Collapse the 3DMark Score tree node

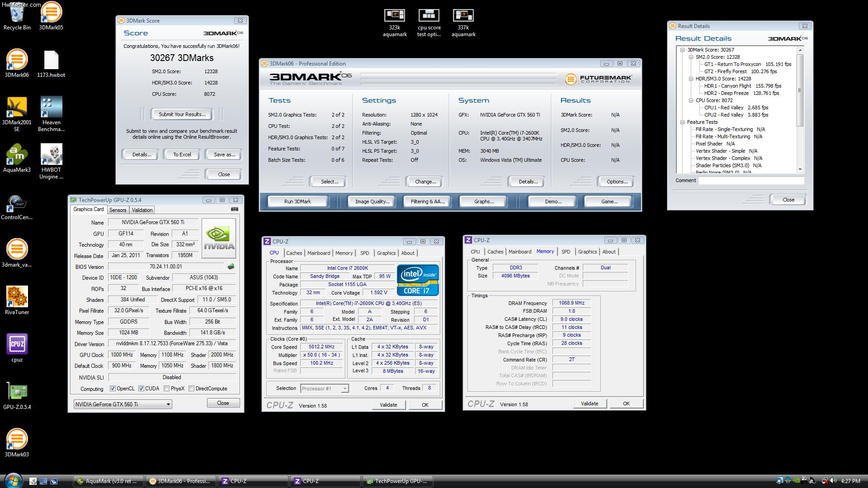683,50
